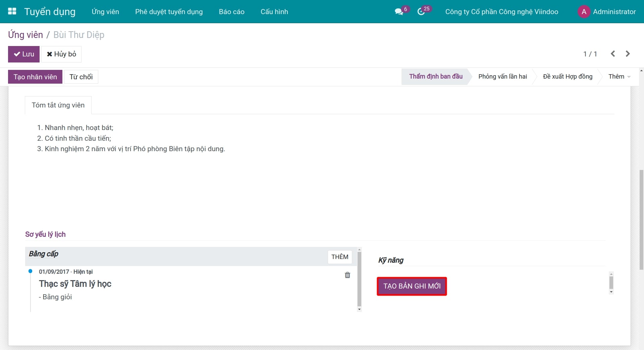Screen dimensions: 644x350
Task: Select the Tóm tắt ứng viên tab
Action: click(x=58, y=105)
